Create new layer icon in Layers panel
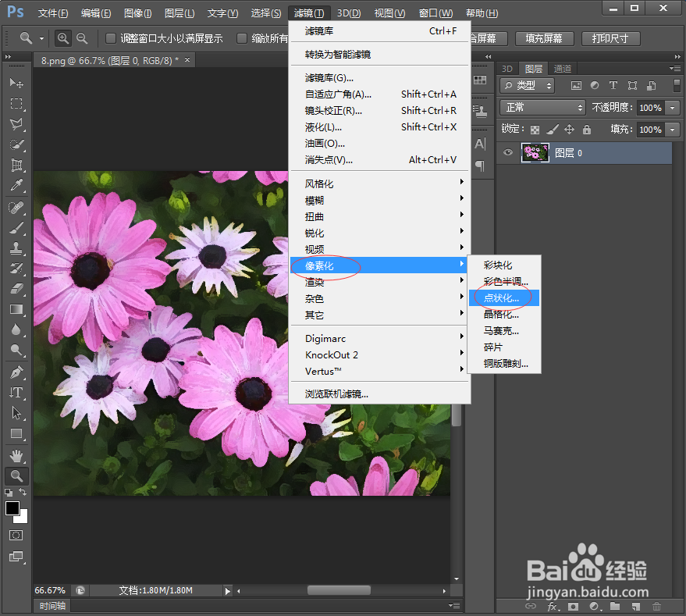This screenshot has width=686, height=616. point(636,607)
